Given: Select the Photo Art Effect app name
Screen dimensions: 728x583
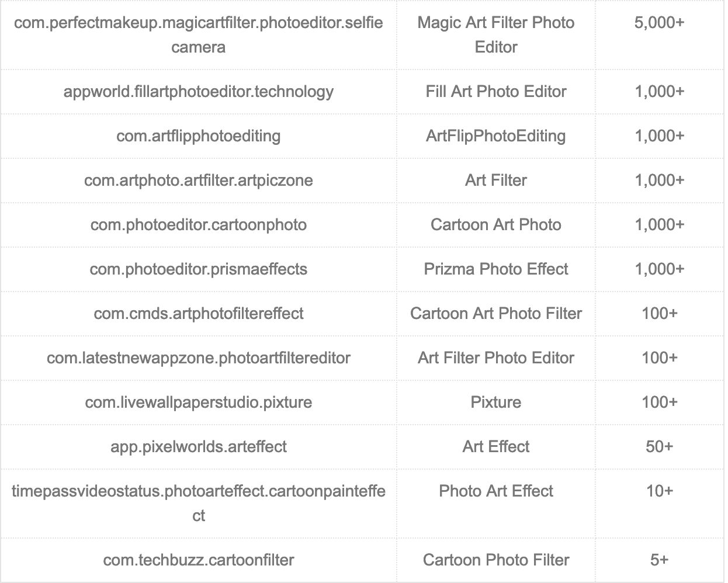Looking at the screenshot, I should (x=495, y=491).
